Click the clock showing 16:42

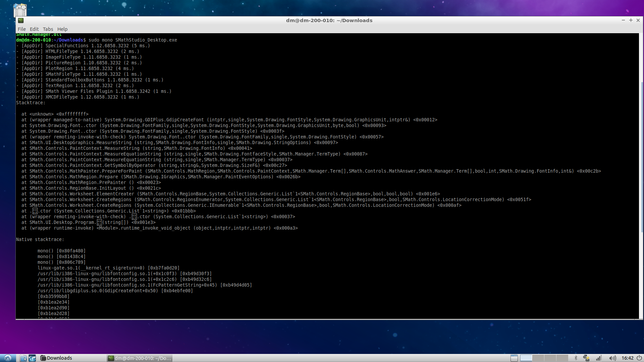(x=627, y=358)
